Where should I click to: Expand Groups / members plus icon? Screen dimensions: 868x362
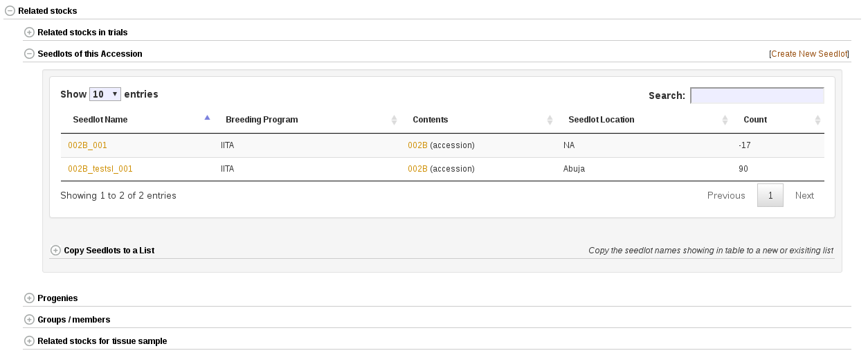tap(29, 320)
